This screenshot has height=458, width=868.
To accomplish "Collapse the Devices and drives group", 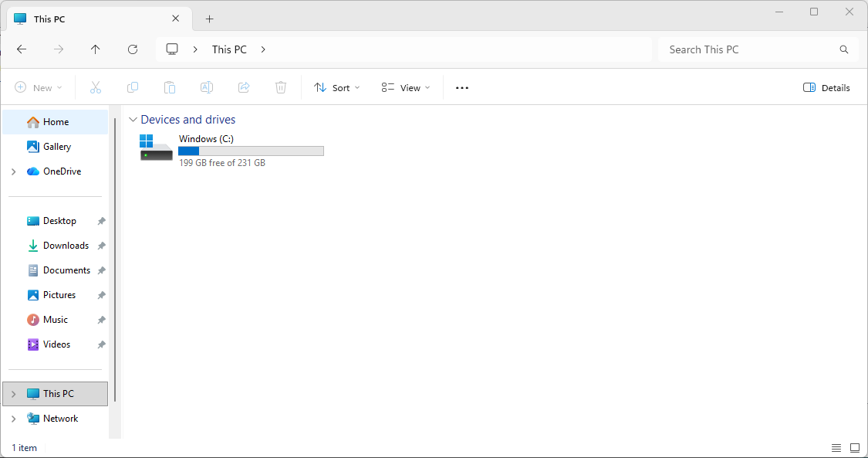I will click(x=133, y=120).
